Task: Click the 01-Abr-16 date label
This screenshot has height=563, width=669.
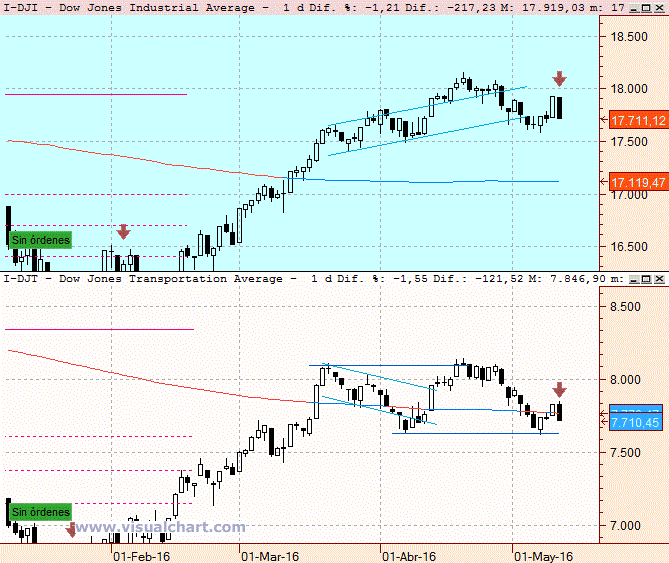Action: 409,556
